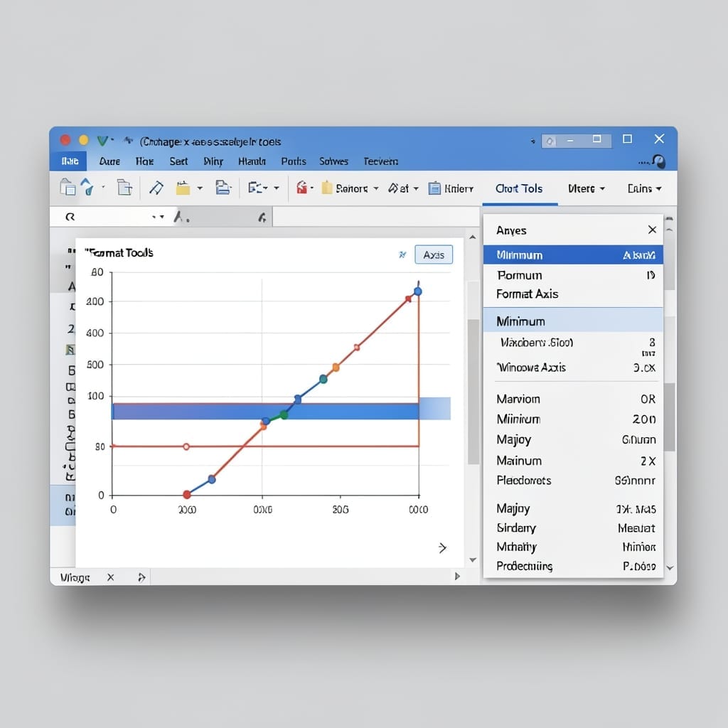Screen dimensions: 728x728
Task: Click the blue print document icon
Action: click(223, 188)
